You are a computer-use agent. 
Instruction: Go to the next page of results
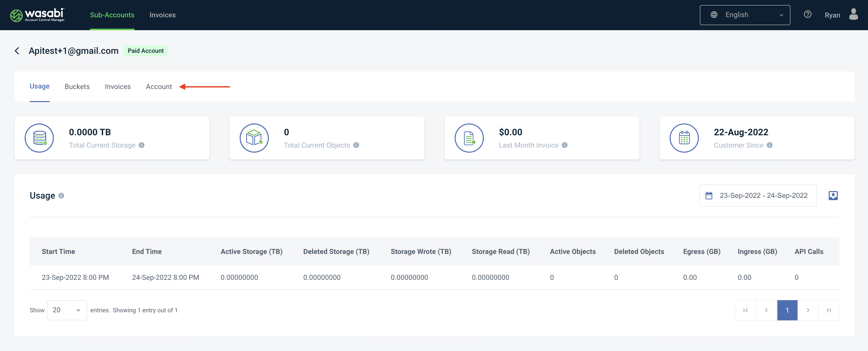click(808, 310)
